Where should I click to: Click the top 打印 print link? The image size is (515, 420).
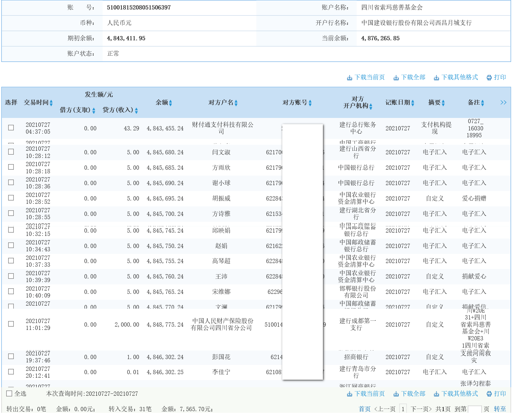[x=496, y=77]
